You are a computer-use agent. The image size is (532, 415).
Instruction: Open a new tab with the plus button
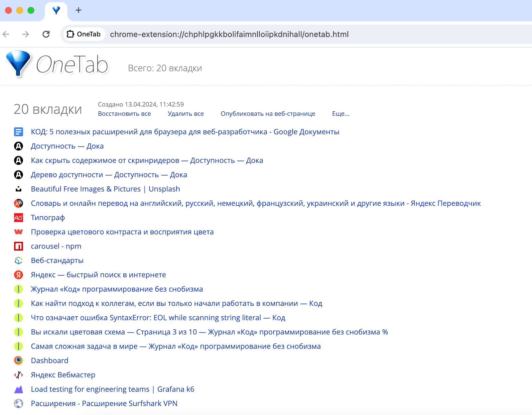[78, 10]
